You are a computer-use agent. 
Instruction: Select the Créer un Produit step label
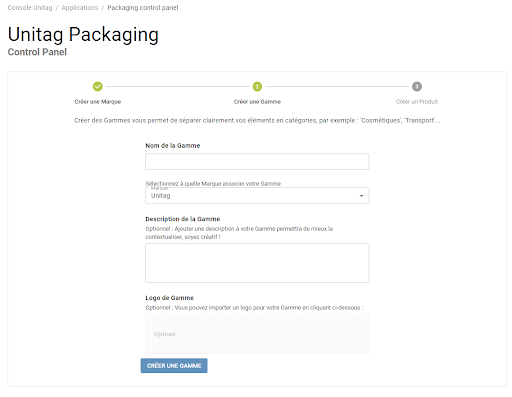pyautogui.click(x=417, y=102)
